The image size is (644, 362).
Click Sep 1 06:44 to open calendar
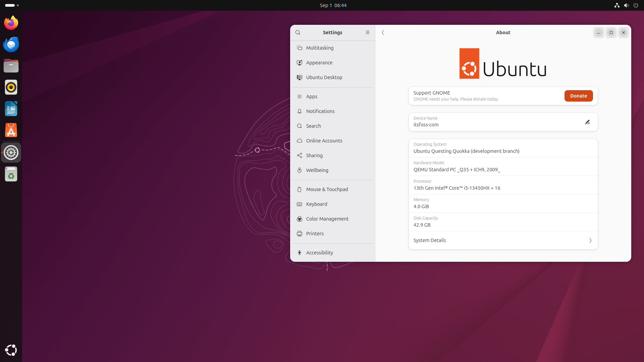[x=333, y=5]
